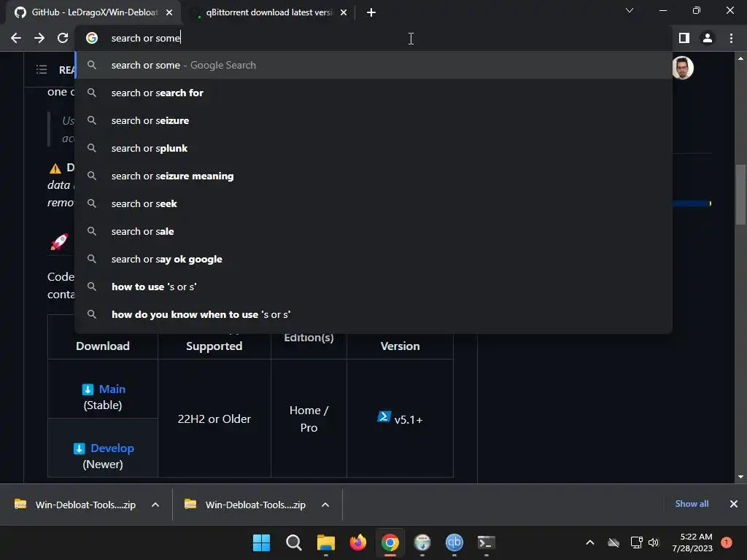Close the downloads bar
The height and width of the screenshot is (560, 747).
pos(734,504)
